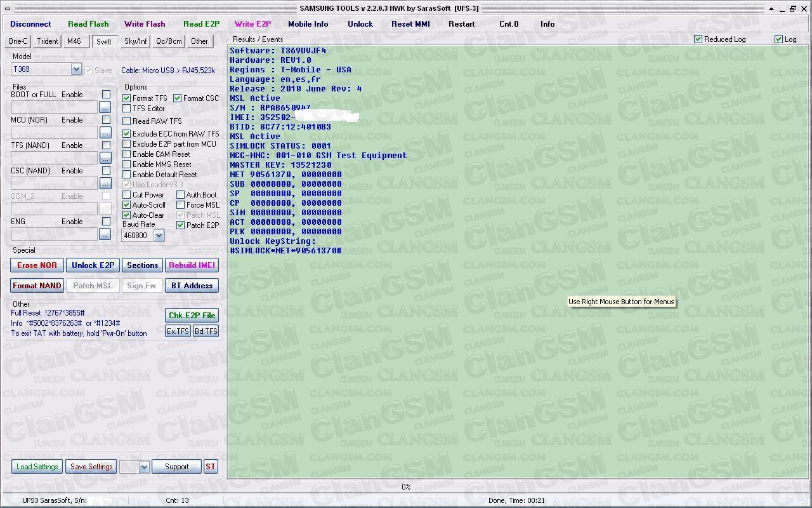The image size is (812, 508).
Task: Click the Erase NOR button
Action: (x=37, y=265)
